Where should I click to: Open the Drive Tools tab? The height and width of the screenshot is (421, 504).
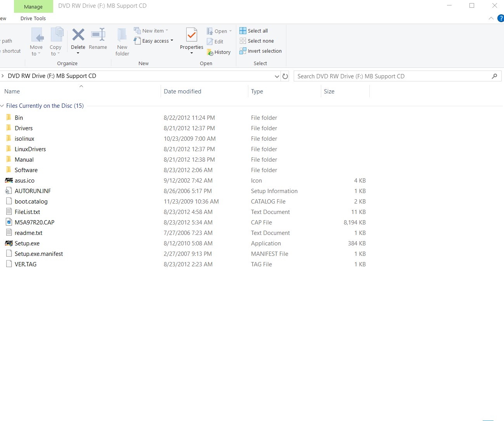click(33, 18)
